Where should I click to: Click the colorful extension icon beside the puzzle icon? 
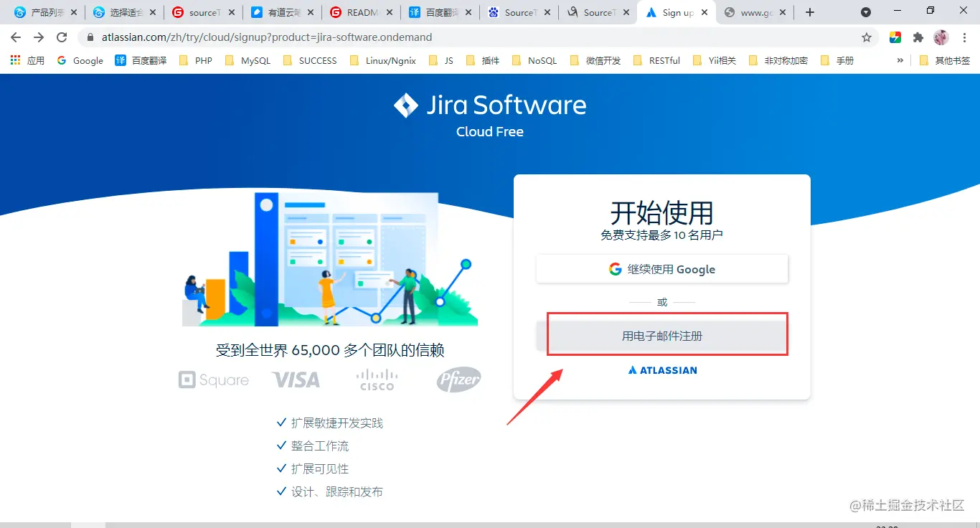point(895,37)
